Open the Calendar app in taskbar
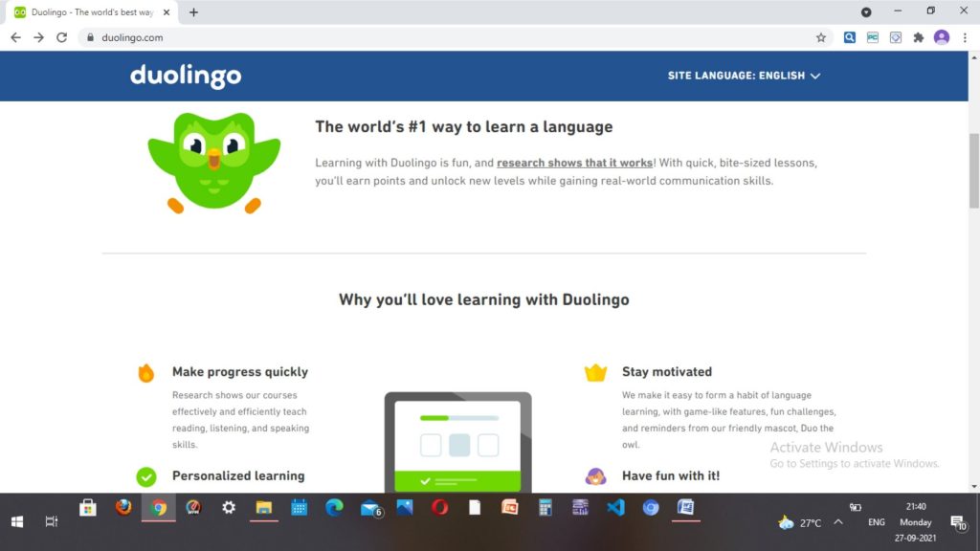The image size is (980, 551). pos(299,507)
